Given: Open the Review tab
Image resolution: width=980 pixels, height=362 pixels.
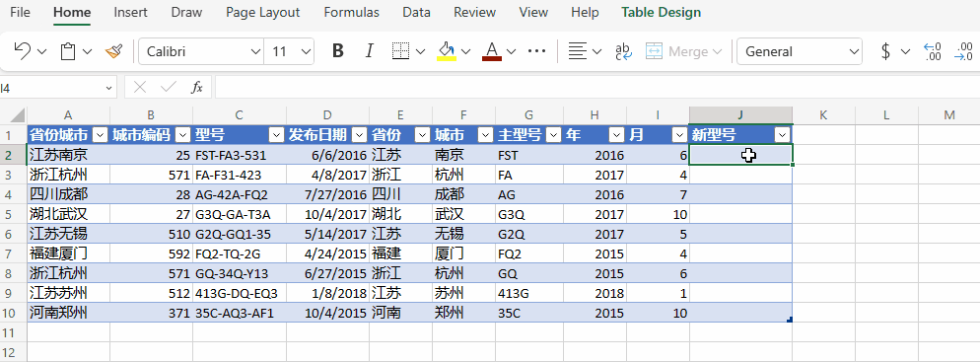Looking at the screenshot, I should (474, 12).
